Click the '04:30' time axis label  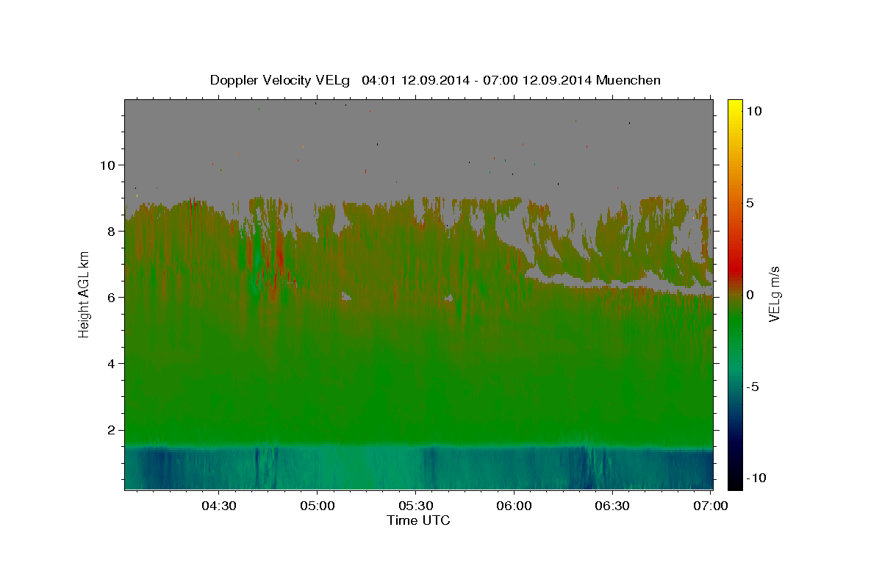click(219, 506)
